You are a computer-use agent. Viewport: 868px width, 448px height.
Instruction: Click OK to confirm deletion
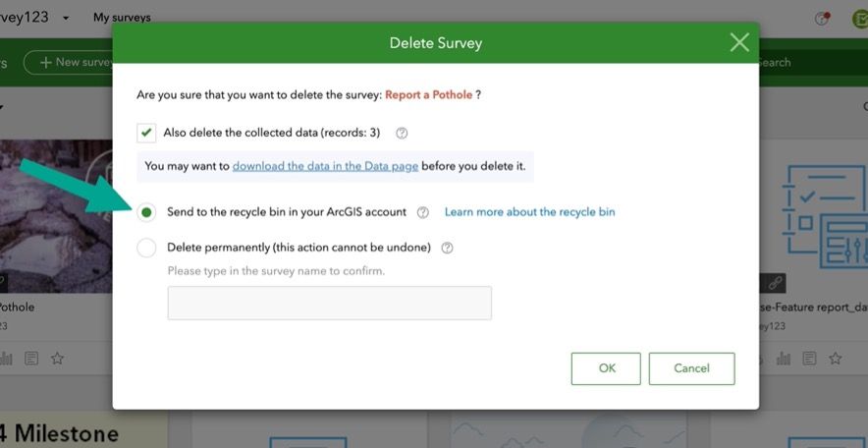click(606, 368)
